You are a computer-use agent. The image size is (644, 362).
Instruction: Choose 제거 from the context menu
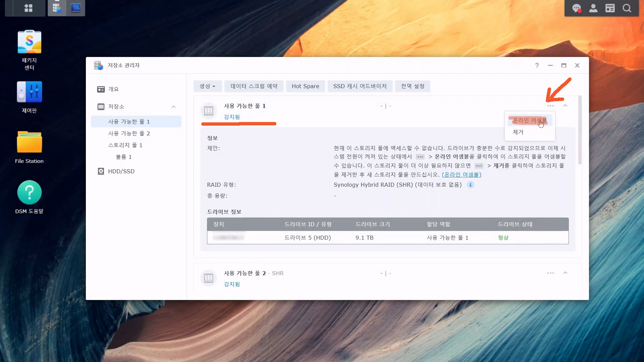tap(518, 132)
